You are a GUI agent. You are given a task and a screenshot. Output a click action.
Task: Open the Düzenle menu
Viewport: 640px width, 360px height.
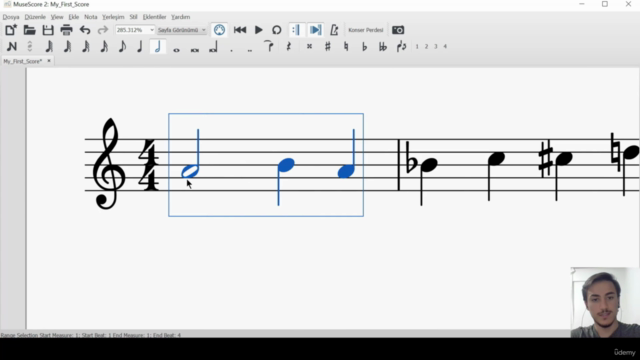35,17
